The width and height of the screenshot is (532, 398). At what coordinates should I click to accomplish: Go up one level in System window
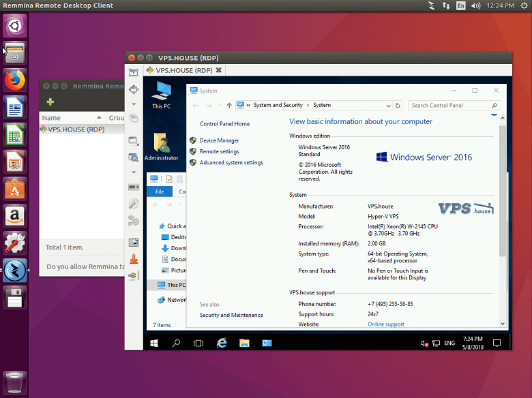pyautogui.click(x=229, y=106)
